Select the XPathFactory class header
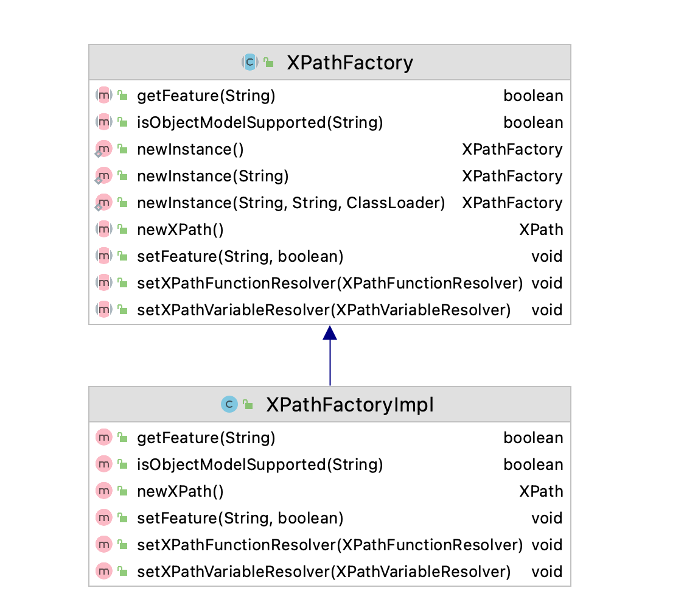The width and height of the screenshot is (684, 616). point(349,63)
